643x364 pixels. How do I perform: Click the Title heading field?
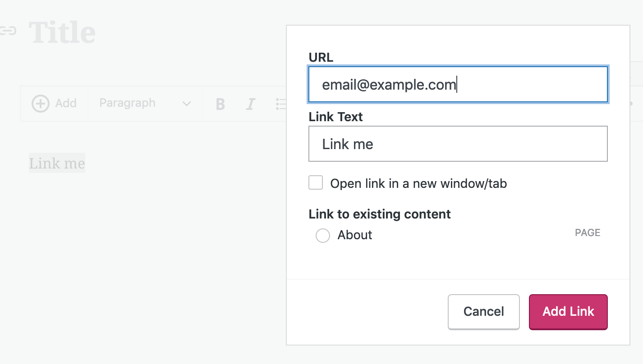coord(62,32)
